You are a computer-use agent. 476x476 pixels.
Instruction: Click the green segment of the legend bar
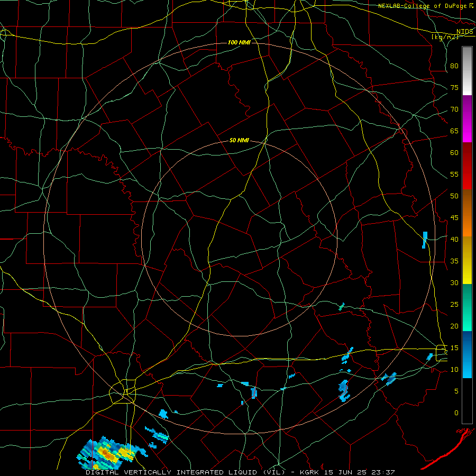[x=467, y=307]
